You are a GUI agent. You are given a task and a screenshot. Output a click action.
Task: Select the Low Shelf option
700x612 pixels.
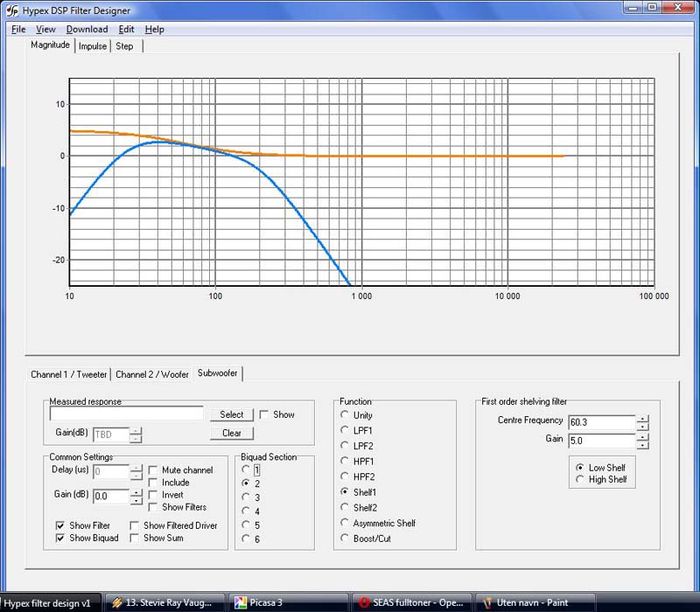[x=579, y=468]
